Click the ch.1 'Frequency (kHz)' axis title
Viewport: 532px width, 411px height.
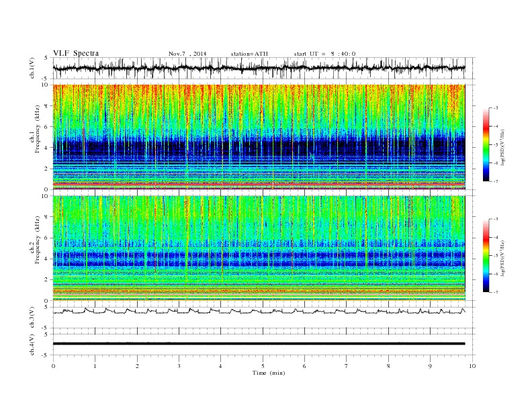[38, 129]
